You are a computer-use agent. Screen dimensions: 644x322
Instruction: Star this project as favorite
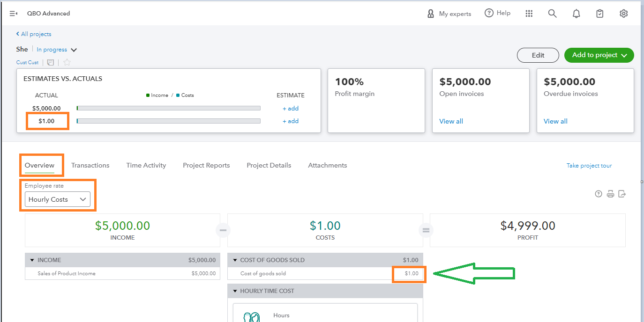[x=67, y=62]
